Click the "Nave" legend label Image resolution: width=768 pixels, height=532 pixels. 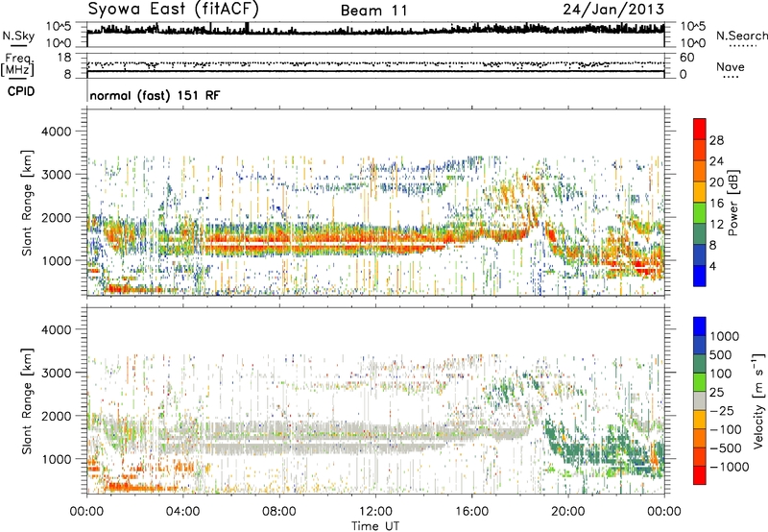tap(731, 66)
